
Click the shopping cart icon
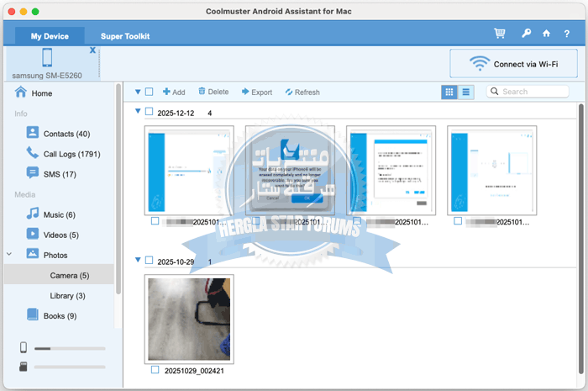[500, 34]
